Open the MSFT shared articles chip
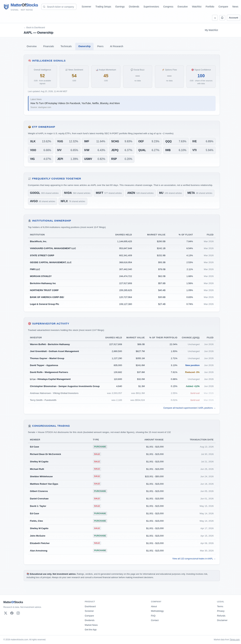Image resolution: width=241 pixels, height=644 pixels. point(109,193)
